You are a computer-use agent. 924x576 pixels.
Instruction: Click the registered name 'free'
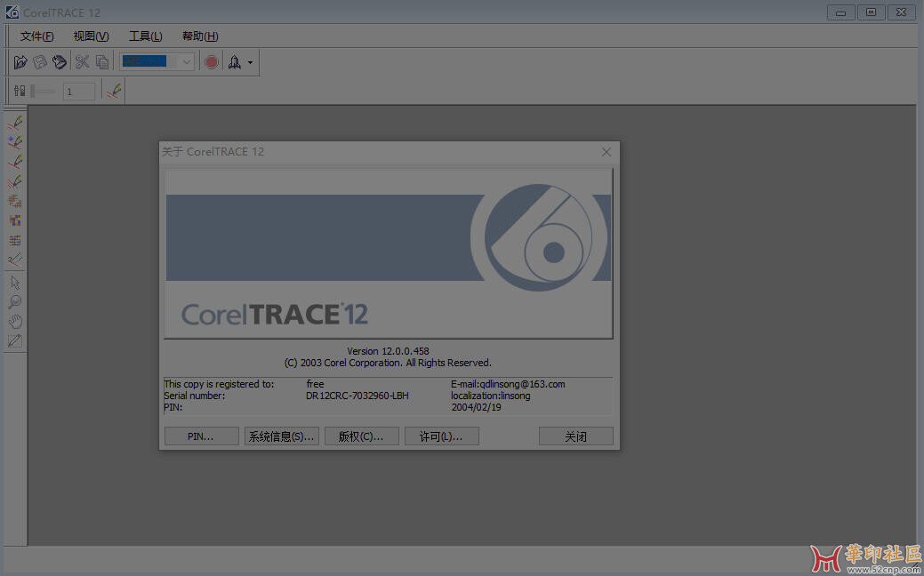pos(316,384)
